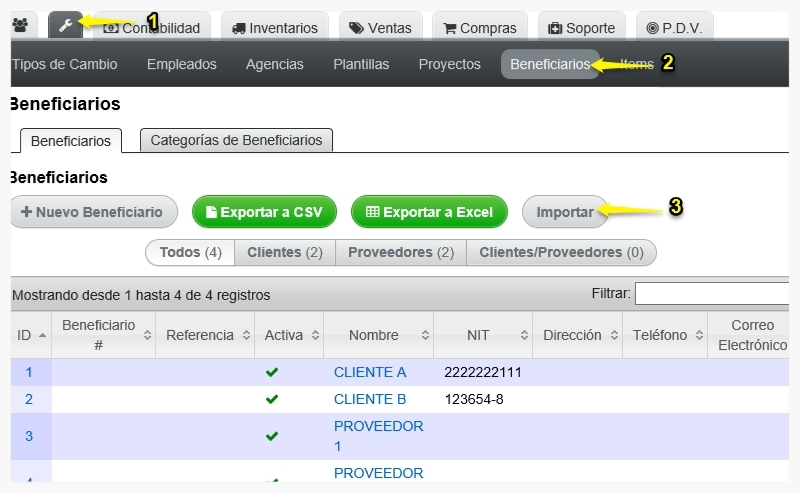Sort by the Dirección column
This screenshot has width=800, height=493.
[578, 335]
